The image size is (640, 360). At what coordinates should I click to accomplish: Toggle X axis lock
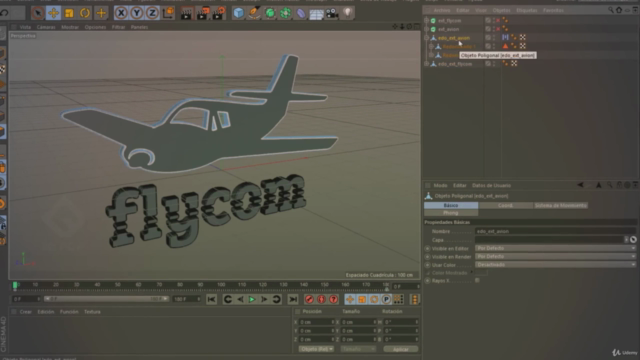point(121,13)
